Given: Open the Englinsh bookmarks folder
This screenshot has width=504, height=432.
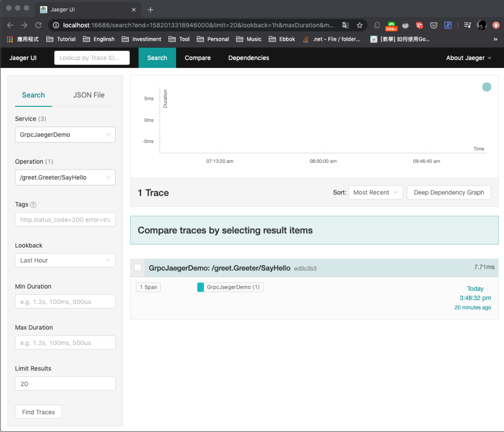Looking at the screenshot, I should (x=98, y=39).
